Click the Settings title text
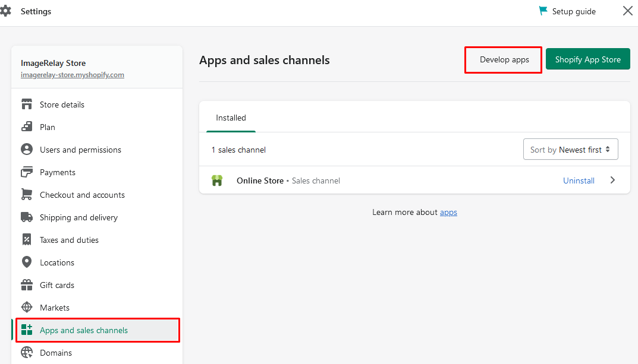This screenshot has height=364, width=638. [x=36, y=11]
